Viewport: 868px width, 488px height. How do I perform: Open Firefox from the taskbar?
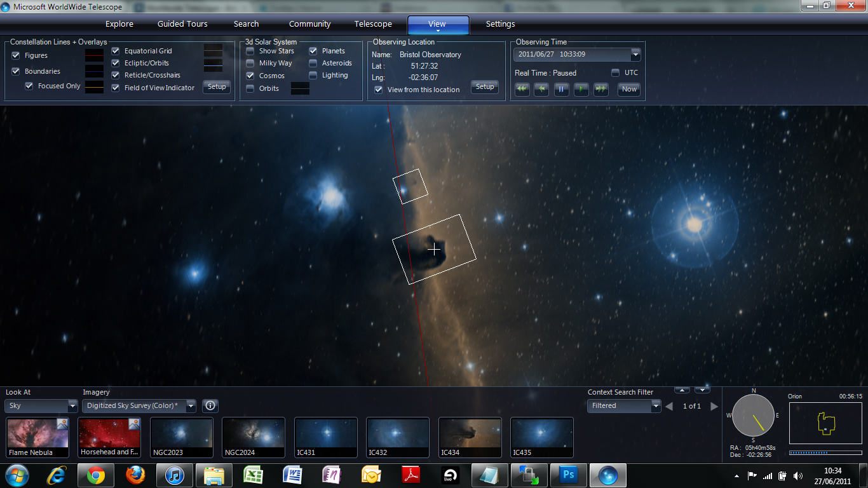(x=135, y=475)
